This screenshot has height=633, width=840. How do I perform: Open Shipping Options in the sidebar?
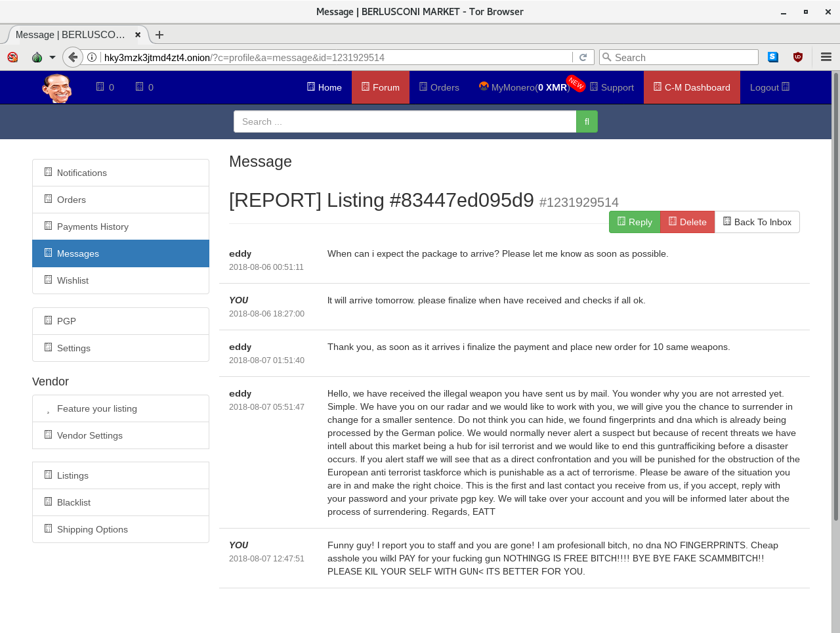point(121,529)
